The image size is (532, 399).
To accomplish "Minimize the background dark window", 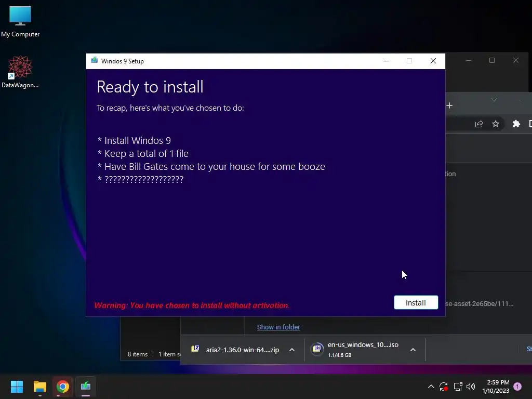I will 469,60.
